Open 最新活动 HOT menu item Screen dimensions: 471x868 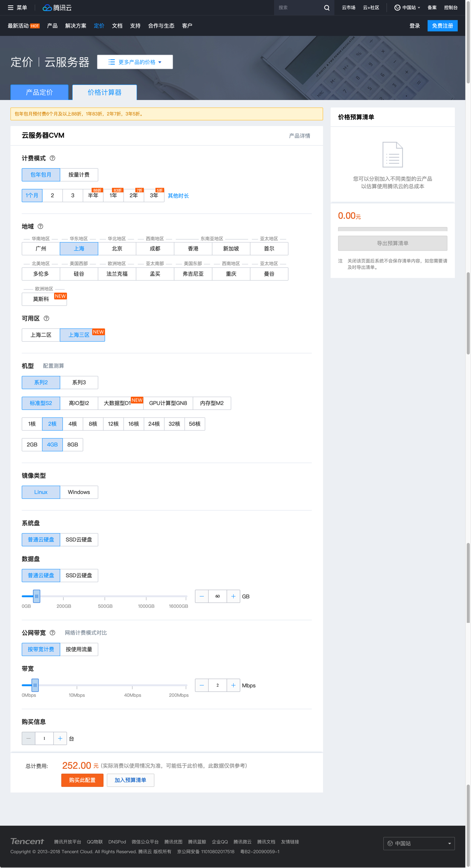(x=23, y=26)
